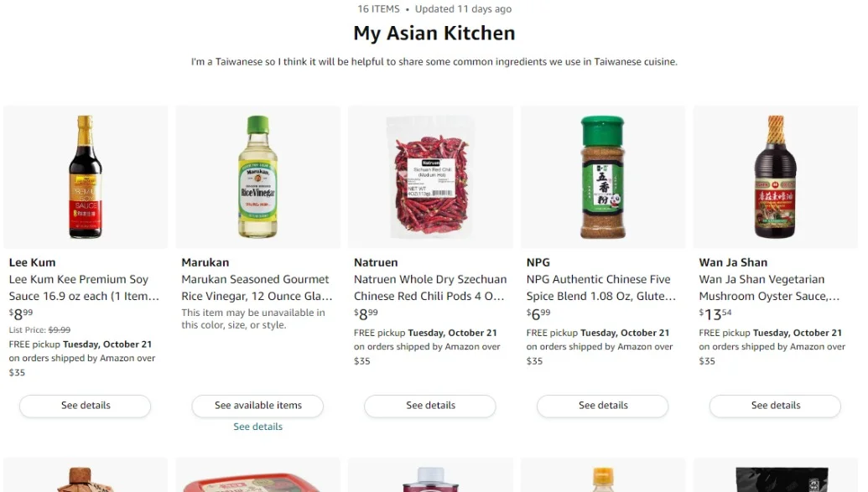The height and width of the screenshot is (492, 868).
Task: Open NPG Authentic Chinese Five Spice title
Action: (x=601, y=287)
